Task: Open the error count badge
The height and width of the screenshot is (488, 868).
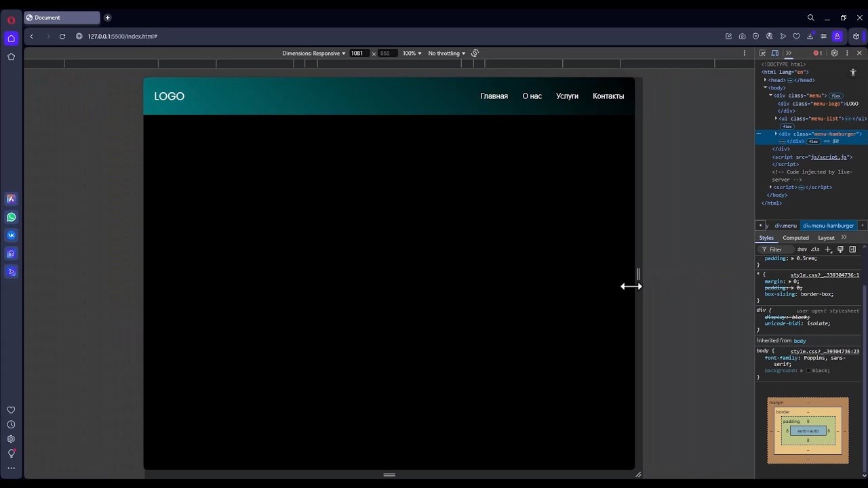Action: pos(818,53)
